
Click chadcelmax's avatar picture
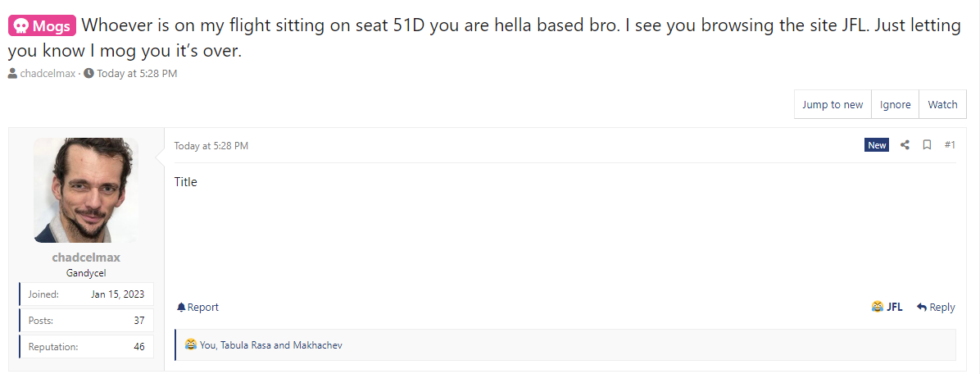[x=86, y=190]
